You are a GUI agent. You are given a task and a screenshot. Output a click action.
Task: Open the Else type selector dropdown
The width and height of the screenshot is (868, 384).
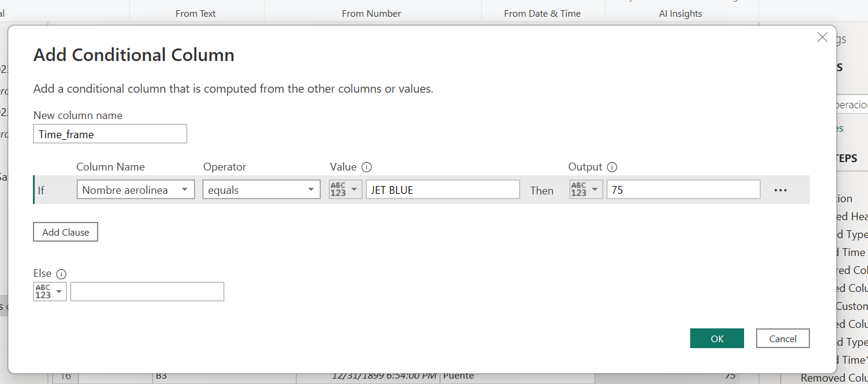(x=50, y=291)
